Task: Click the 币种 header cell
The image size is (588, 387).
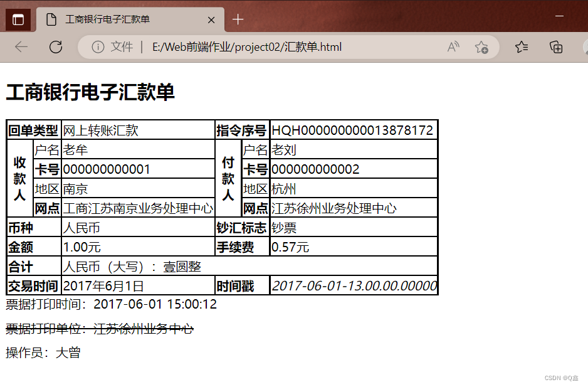Action: (x=33, y=228)
